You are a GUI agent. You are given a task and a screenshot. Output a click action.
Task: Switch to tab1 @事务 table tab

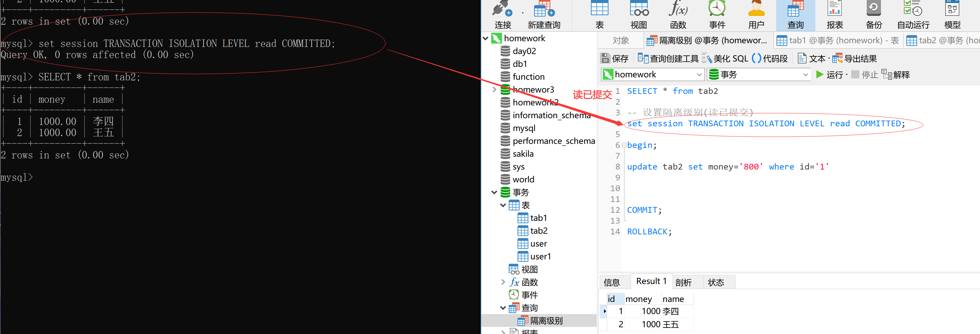click(838, 40)
